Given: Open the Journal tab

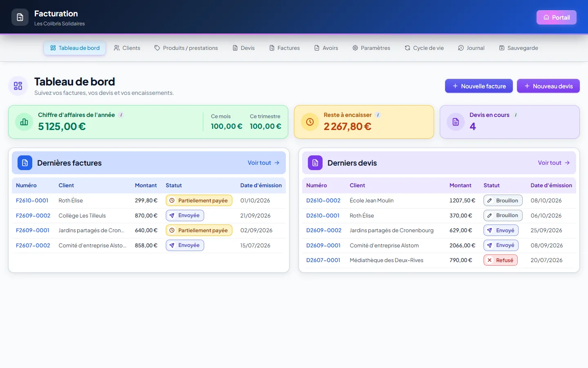Looking at the screenshot, I should (x=471, y=48).
